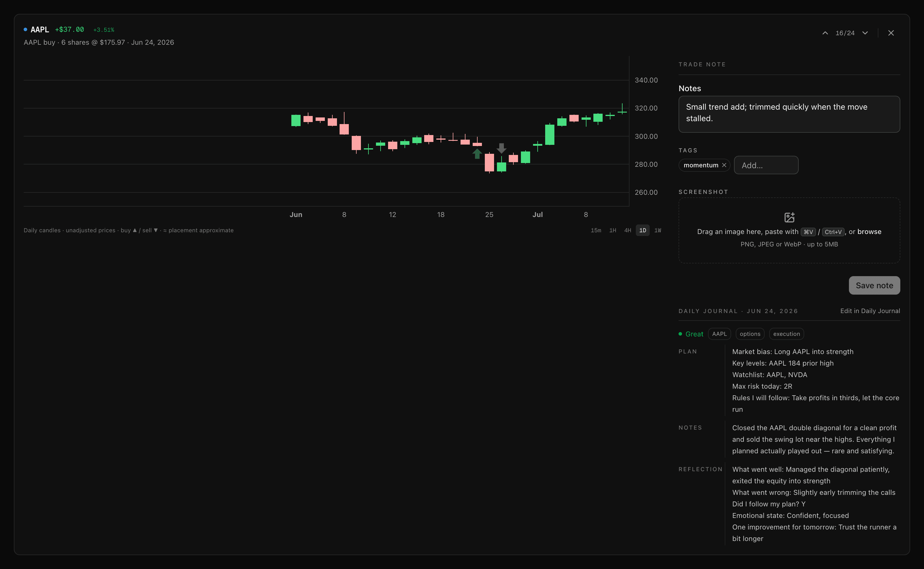This screenshot has width=924, height=569.
Task: Click the Ctrl+V keyboard shortcut hint
Action: coord(833,232)
